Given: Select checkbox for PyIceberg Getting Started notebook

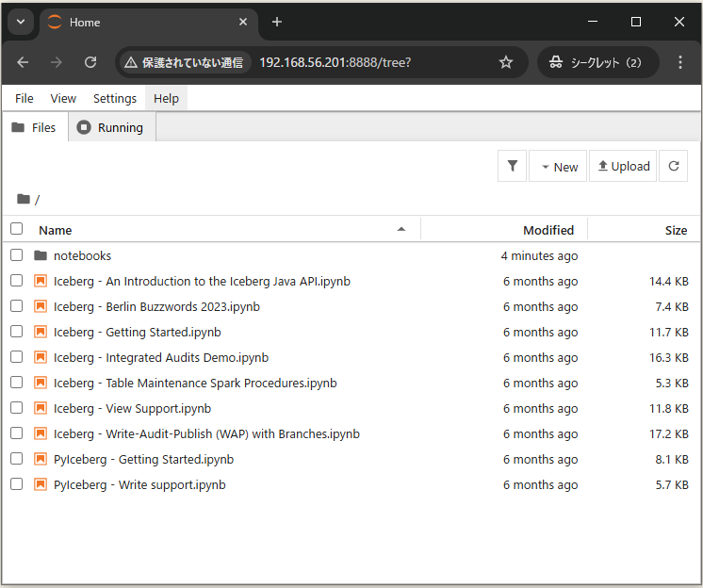Looking at the screenshot, I should [17, 459].
